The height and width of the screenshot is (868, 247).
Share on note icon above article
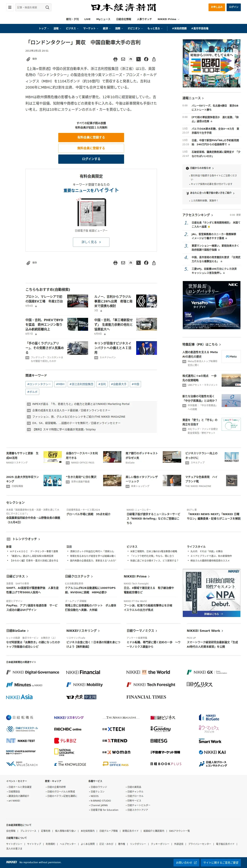pyautogui.click(x=131, y=59)
